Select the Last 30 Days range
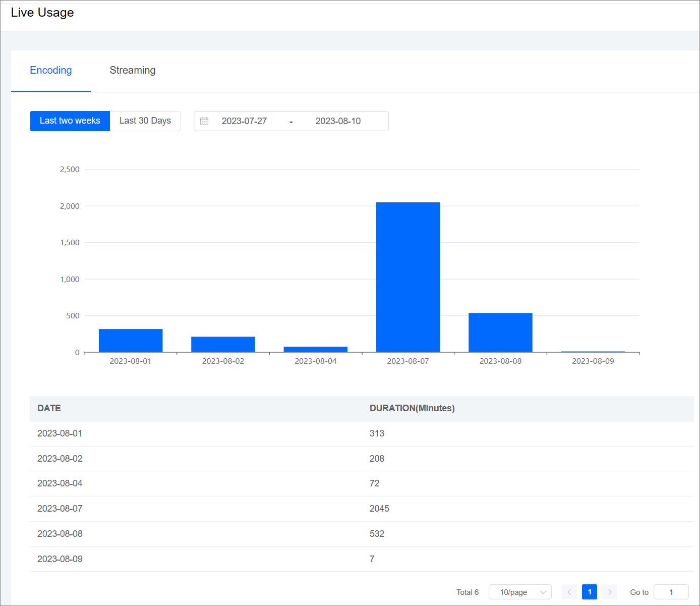This screenshot has height=606, width=700. [145, 121]
